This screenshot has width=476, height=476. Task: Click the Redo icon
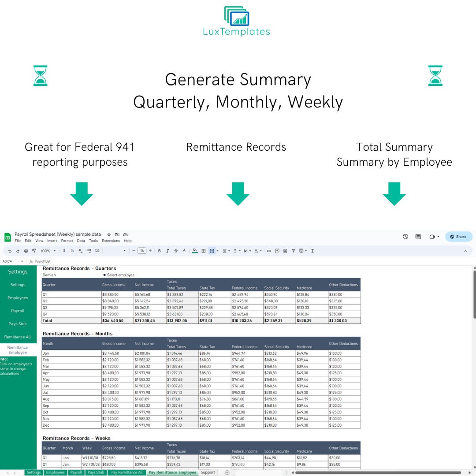18,251
